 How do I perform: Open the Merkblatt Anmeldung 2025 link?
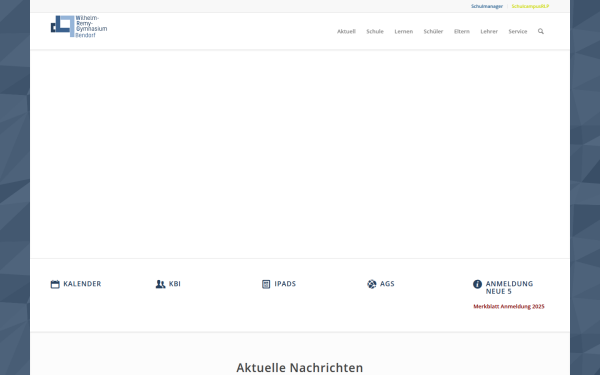pyautogui.click(x=509, y=307)
